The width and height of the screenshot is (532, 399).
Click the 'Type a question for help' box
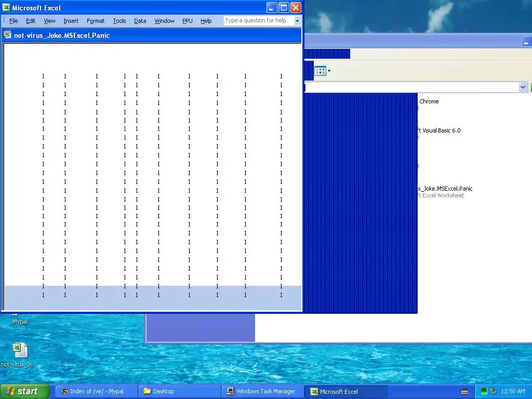[259, 20]
